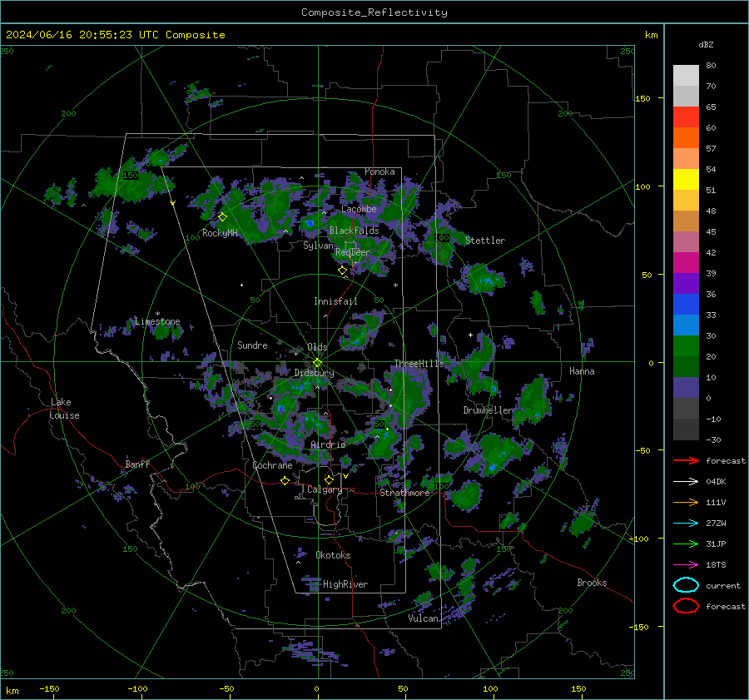Image resolution: width=749 pixels, height=700 pixels.
Task: Select the red 65 dBZ color swatch
Action: point(686,117)
